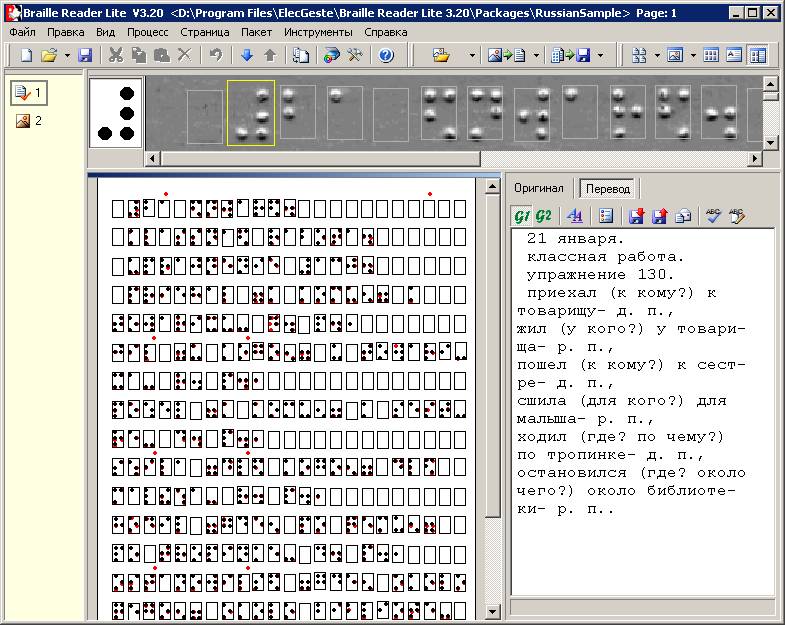Run image-to-text page processing icon

tap(507, 55)
